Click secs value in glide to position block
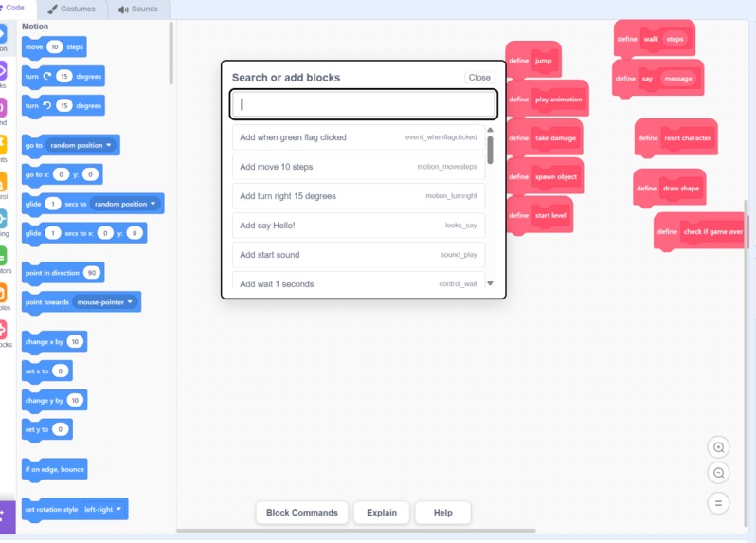The image size is (756, 543). [52, 204]
